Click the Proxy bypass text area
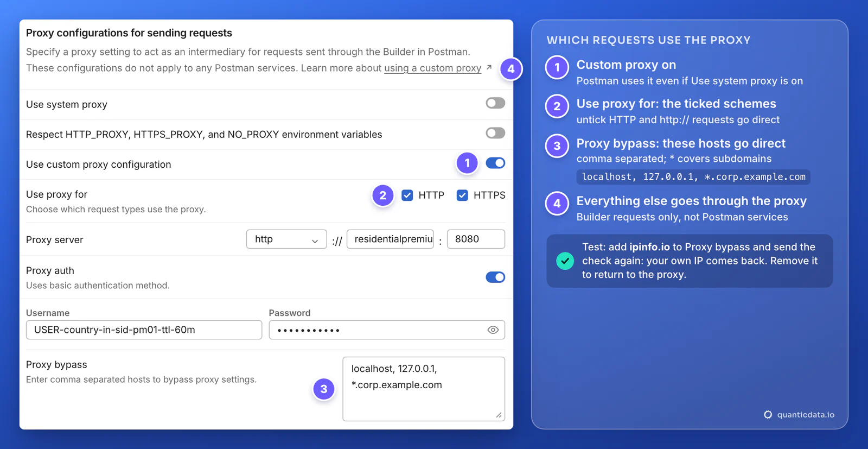868x449 pixels. (424, 389)
